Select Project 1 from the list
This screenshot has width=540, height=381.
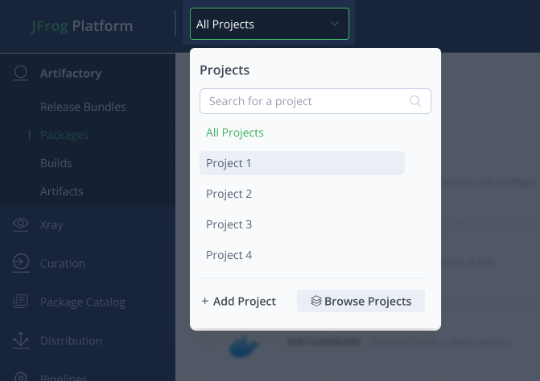pos(302,163)
